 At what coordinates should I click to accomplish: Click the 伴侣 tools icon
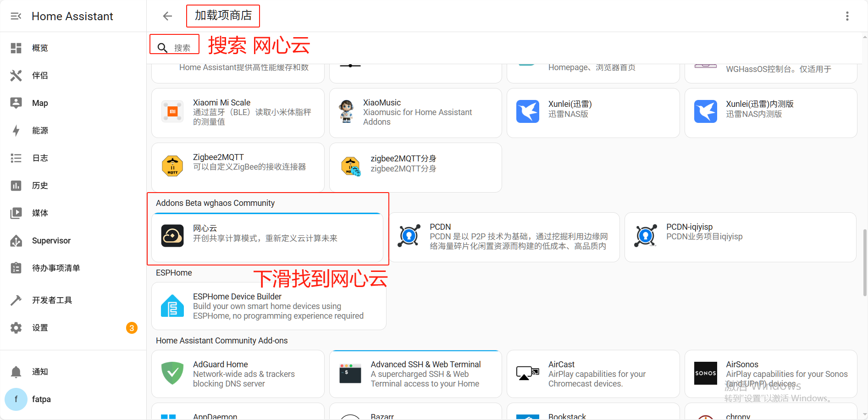tap(16, 76)
